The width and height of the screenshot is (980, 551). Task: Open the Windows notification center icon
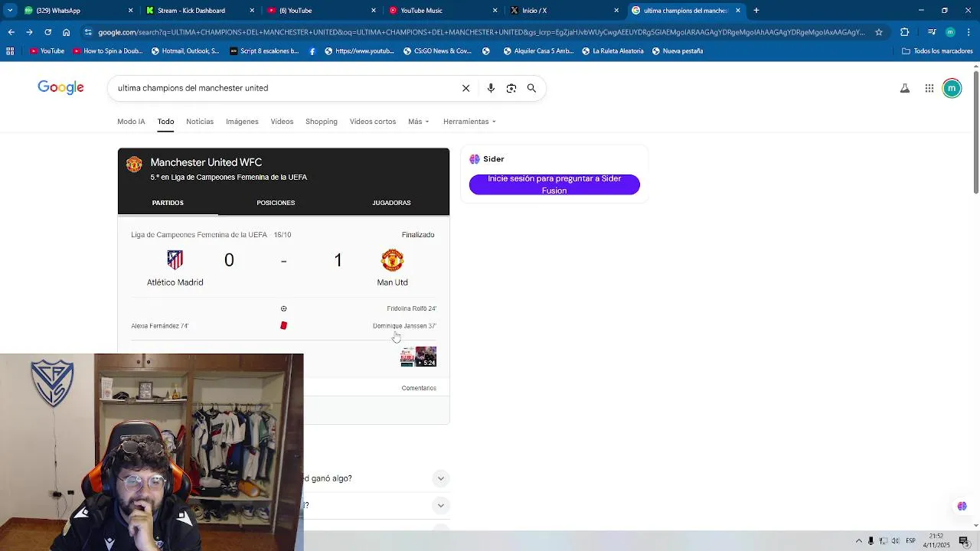pyautogui.click(x=964, y=541)
